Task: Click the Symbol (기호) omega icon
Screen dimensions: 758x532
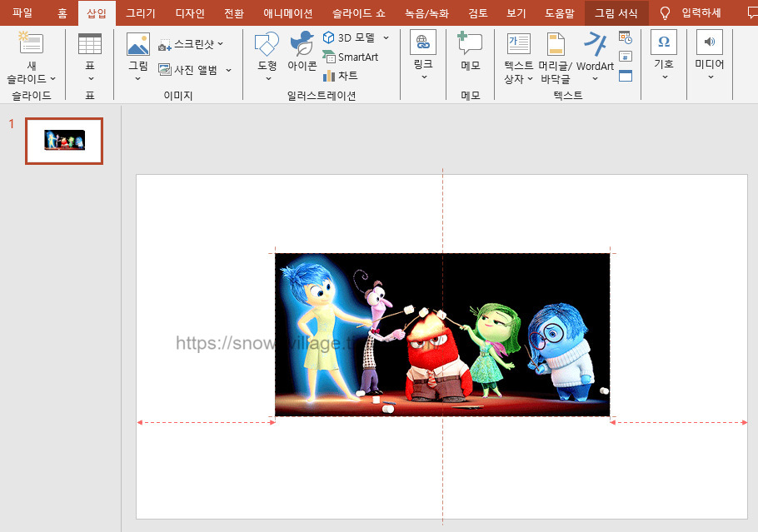Action: coord(664,42)
